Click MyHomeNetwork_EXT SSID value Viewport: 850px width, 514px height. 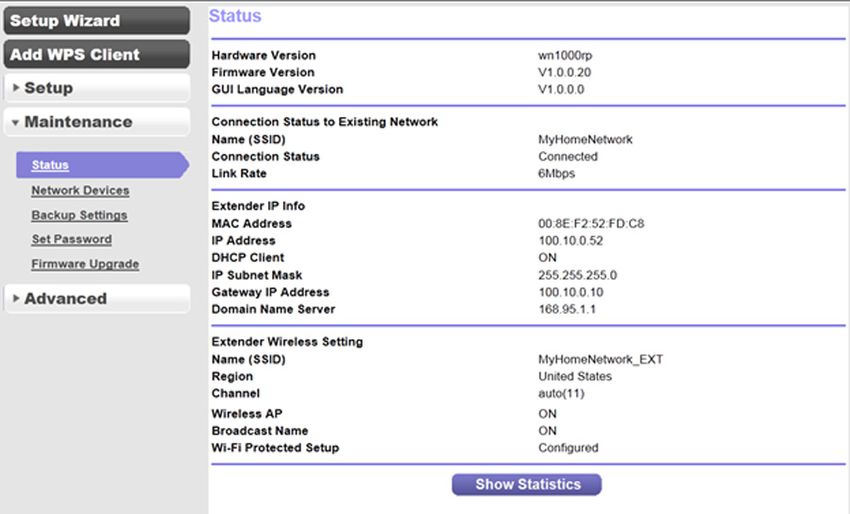(x=600, y=359)
